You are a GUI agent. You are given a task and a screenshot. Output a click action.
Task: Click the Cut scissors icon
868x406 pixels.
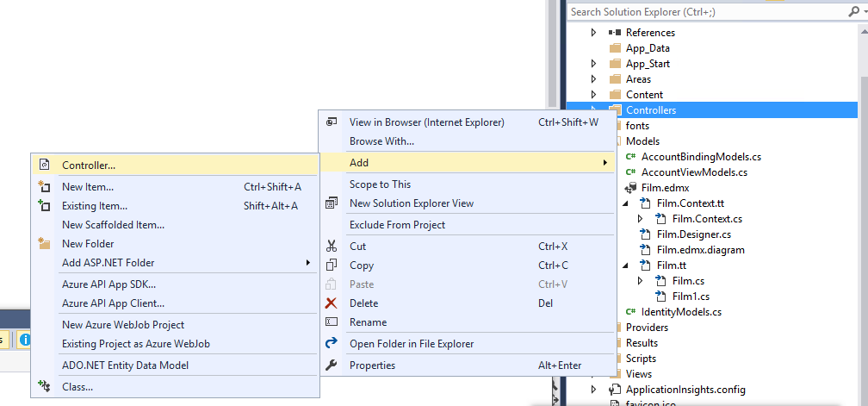pos(331,246)
